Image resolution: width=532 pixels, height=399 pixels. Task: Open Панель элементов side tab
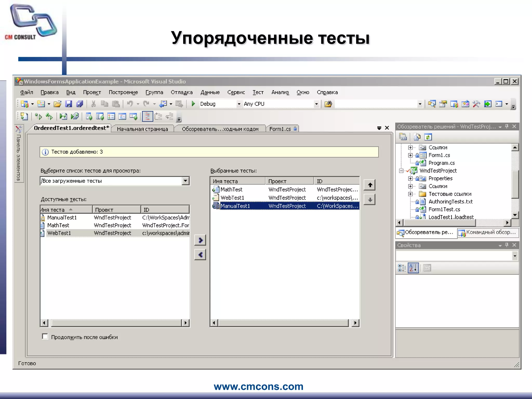[x=19, y=154]
